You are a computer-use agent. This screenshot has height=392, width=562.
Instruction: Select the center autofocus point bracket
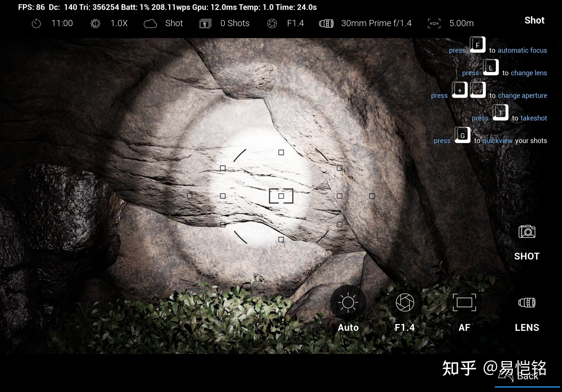[281, 196]
